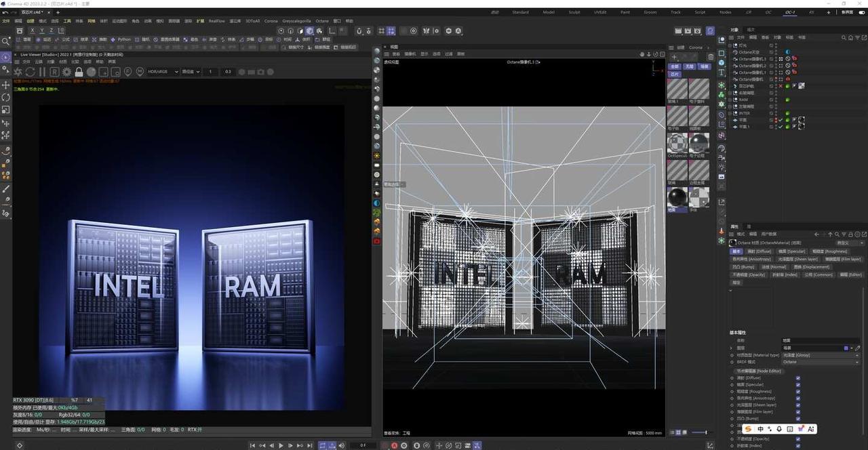Open the RealFlow menu
This screenshot has width=868, height=450.
point(216,21)
